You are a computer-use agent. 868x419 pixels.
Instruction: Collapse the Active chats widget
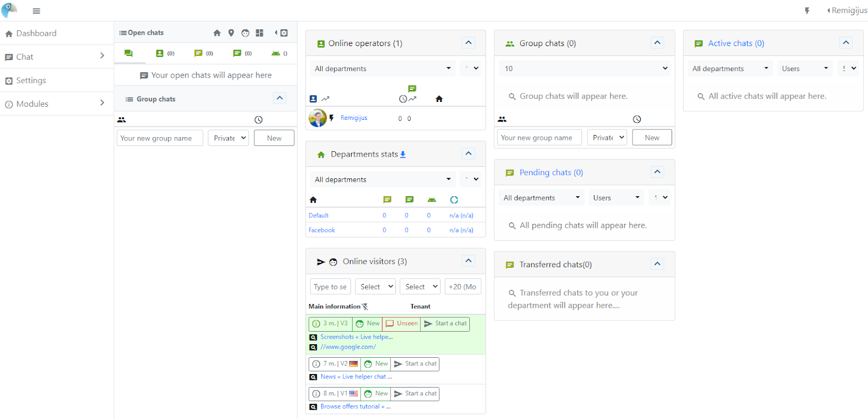click(846, 42)
